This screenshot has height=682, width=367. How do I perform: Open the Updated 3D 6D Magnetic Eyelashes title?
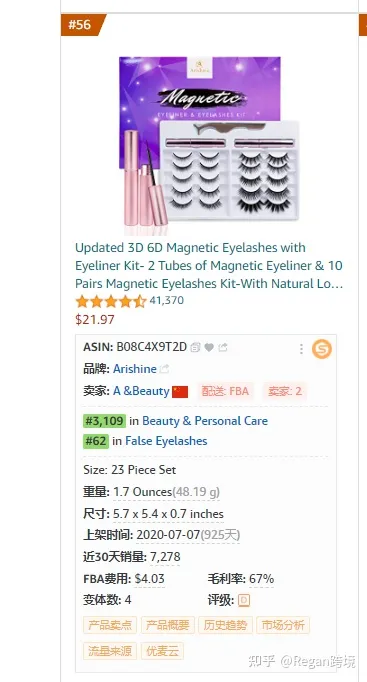209,265
